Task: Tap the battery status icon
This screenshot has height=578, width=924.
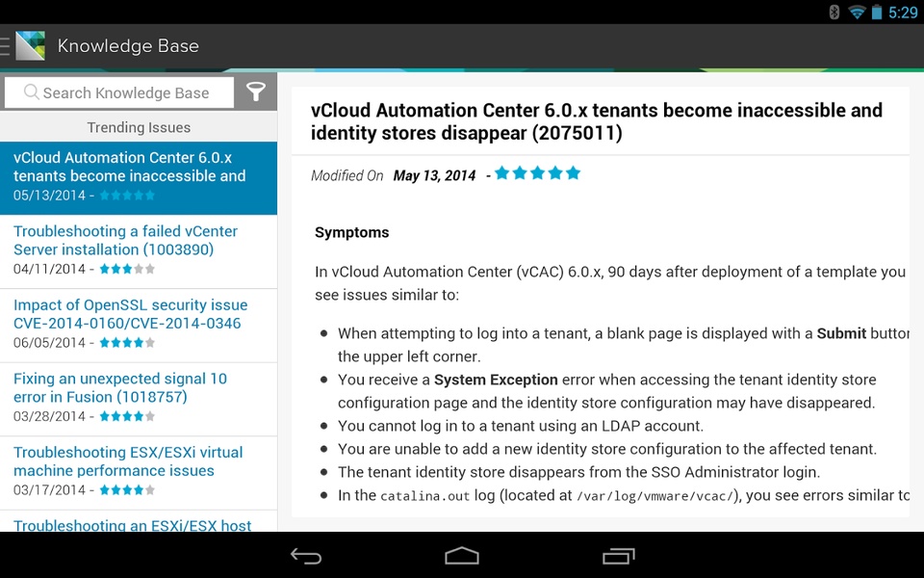Action: point(877,12)
